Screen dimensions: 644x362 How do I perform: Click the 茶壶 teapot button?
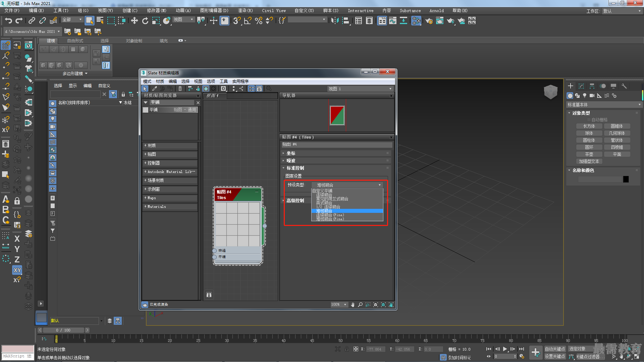click(589, 155)
